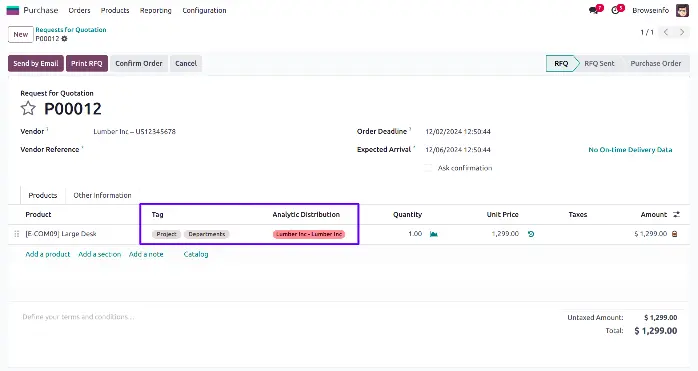Click the Analytic Distribution column header
Viewport: 698px width, 371px height.
point(306,214)
